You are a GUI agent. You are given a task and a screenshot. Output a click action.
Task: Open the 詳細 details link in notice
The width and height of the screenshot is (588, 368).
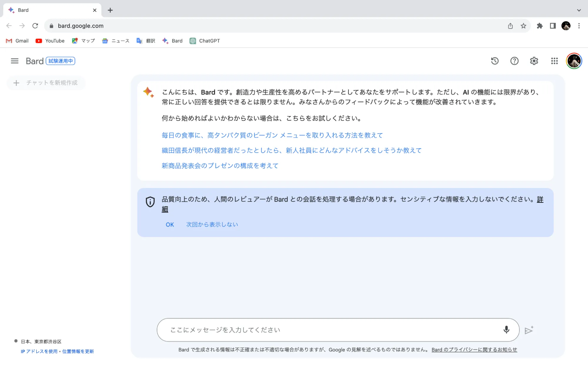[x=540, y=199]
